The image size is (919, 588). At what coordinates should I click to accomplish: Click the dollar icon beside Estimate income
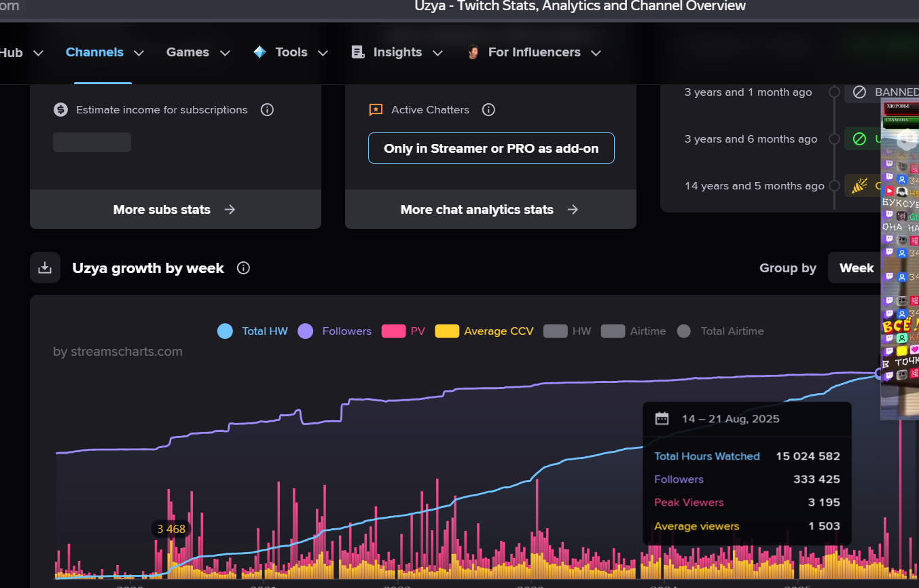click(x=61, y=109)
